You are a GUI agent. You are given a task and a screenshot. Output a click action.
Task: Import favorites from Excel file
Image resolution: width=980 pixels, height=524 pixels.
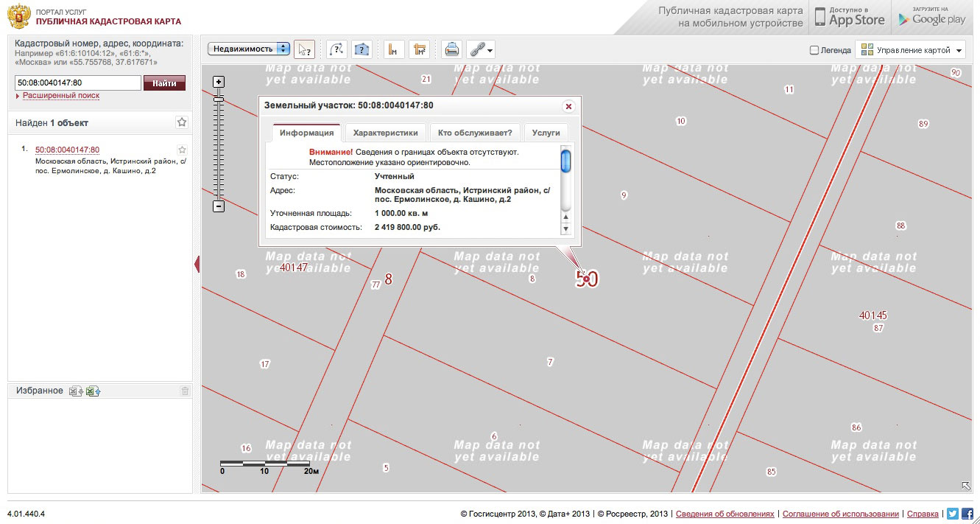(x=93, y=391)
